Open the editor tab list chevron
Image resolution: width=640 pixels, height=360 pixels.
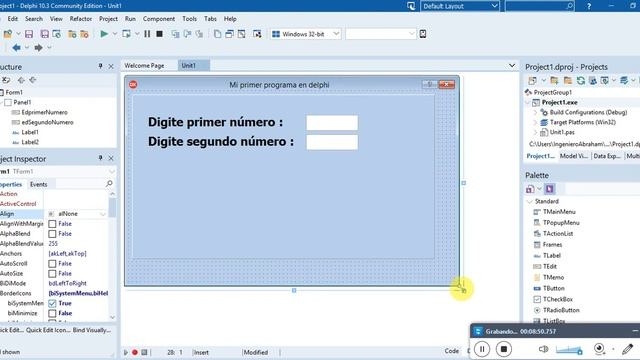512,65
